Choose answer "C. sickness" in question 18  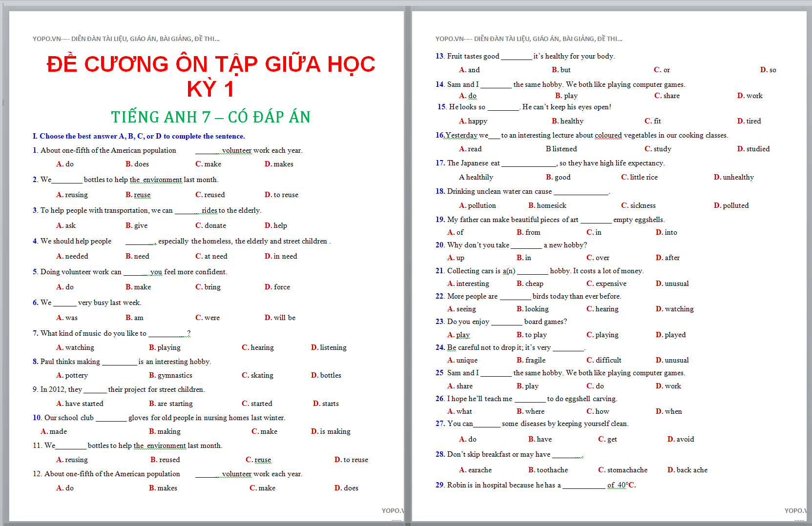pos(638,205)
